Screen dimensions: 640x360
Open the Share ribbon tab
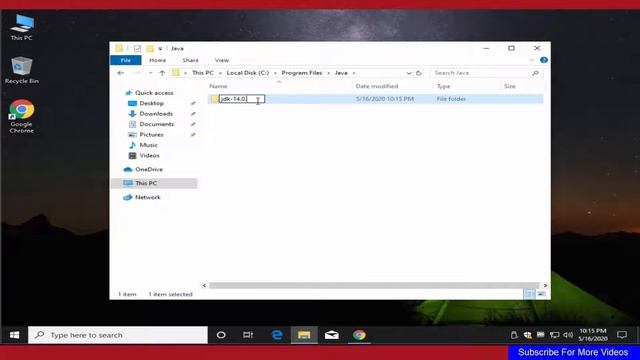[x=190, y=60]
